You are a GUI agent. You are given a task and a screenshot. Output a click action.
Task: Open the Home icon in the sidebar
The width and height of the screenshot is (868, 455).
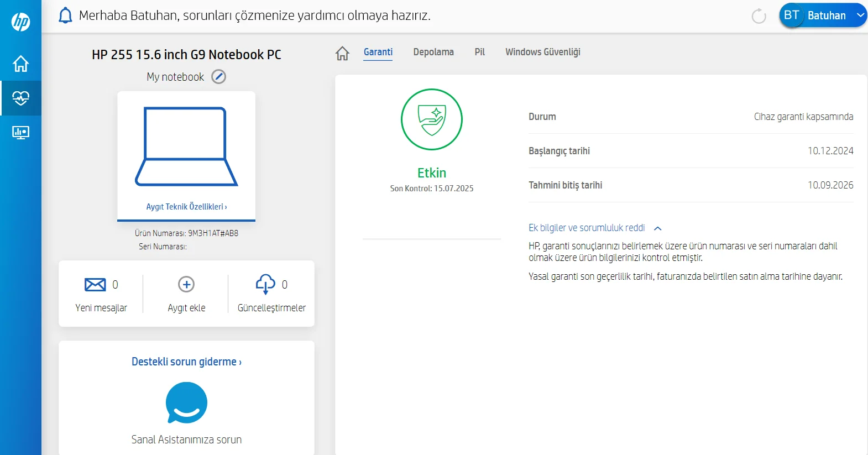point(20,64)
